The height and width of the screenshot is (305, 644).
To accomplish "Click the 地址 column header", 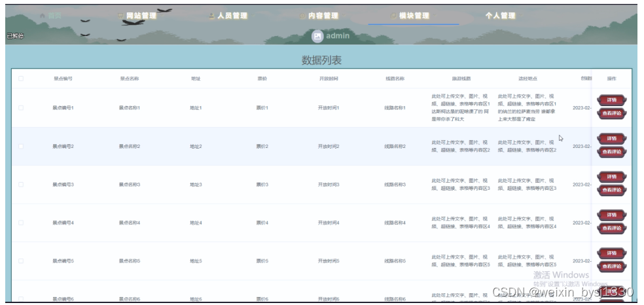I will coord(196,79).
